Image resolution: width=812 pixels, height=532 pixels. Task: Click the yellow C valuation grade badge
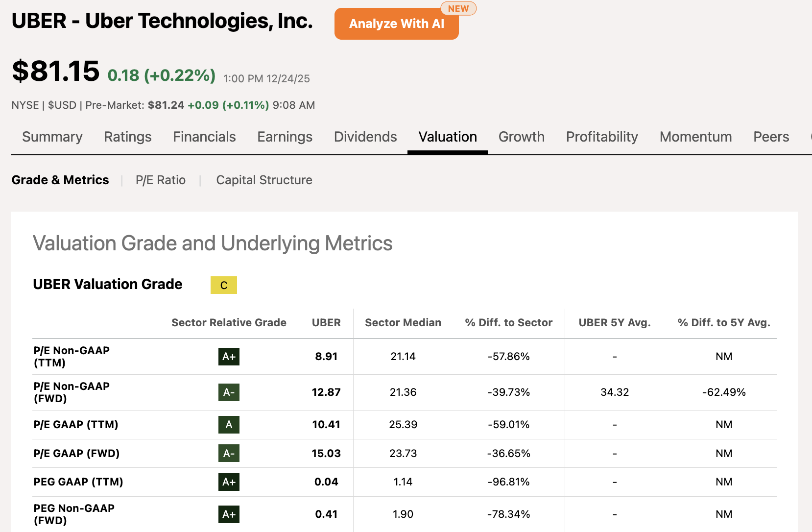[x=223, y=285]
